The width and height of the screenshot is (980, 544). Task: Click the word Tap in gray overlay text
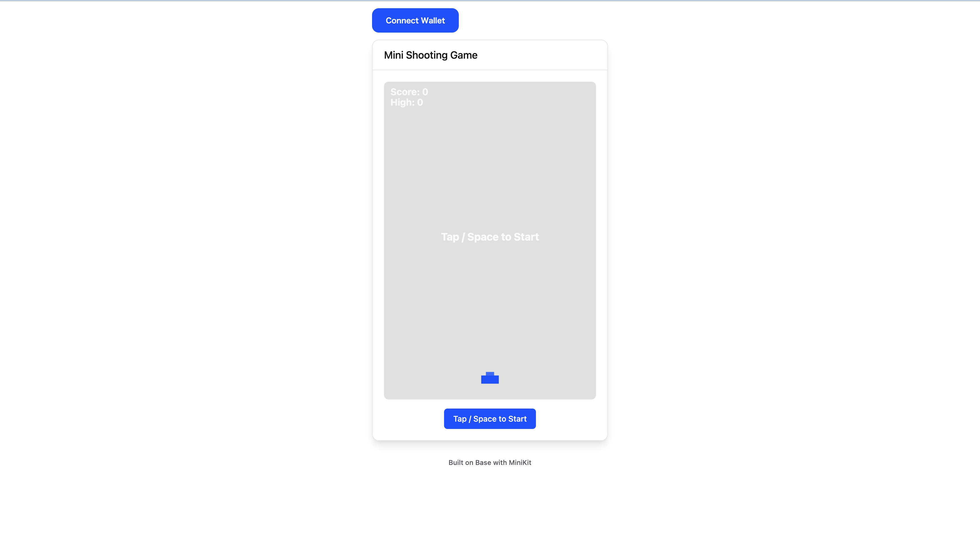[450, 237]
